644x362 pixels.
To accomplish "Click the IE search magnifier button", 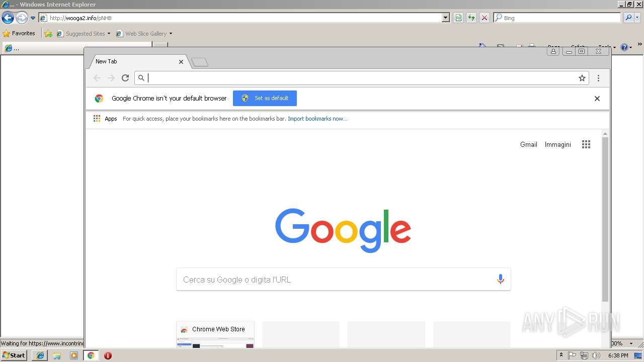I will (628, 18).
